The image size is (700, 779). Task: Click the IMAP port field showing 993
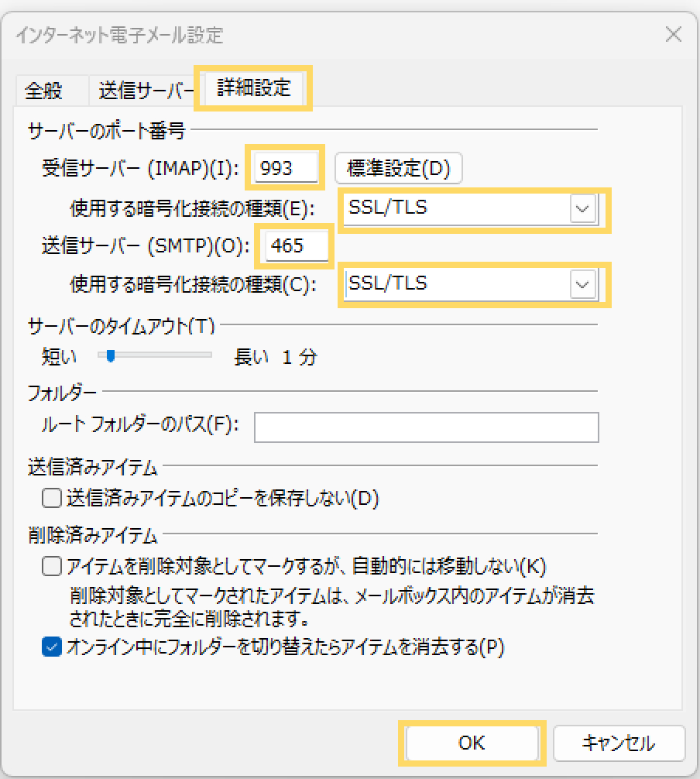coord(287,168)
